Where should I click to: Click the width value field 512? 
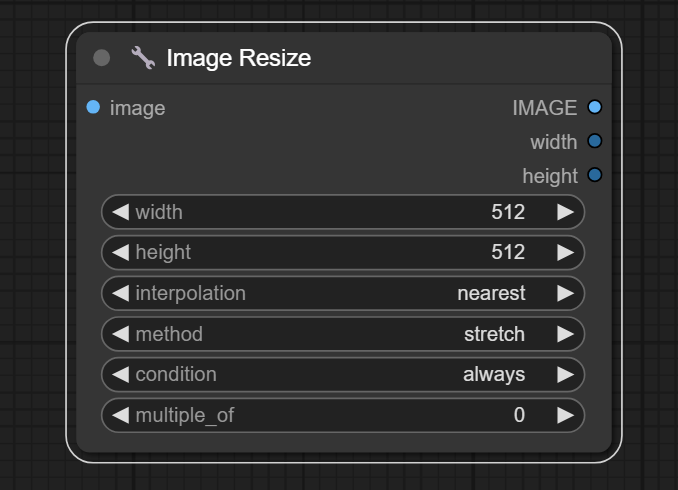pyautogui.click(x=507, y=212)
